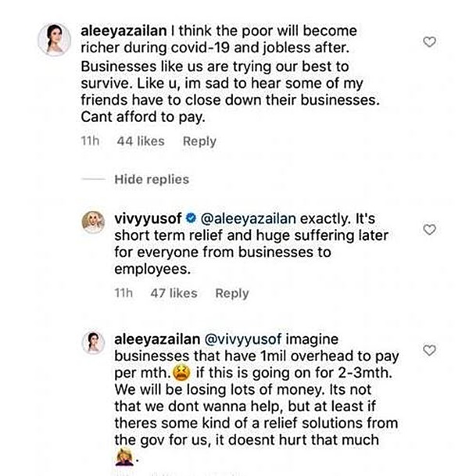Reply to vivyyusof's 47-likes comment

point(232,293)
